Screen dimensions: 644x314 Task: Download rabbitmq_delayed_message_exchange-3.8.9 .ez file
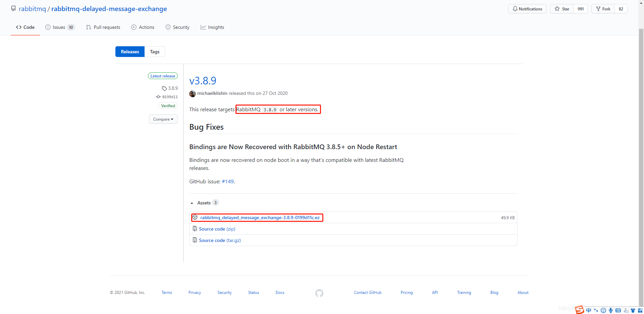(x=260, y=217)
